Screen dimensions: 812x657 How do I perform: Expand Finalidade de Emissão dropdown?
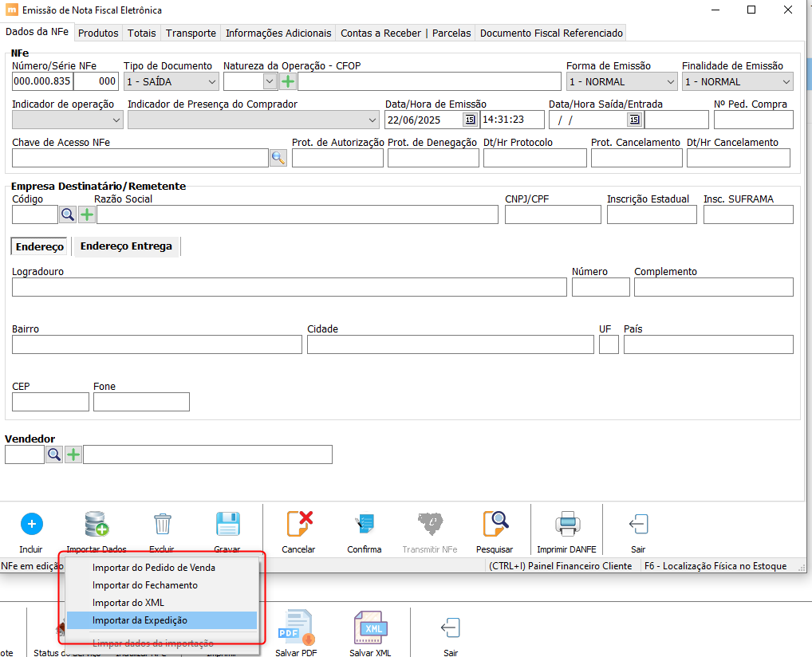point(786,81)
